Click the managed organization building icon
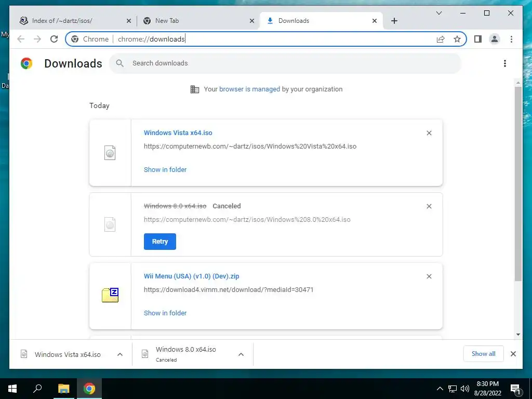Image resolution: width=532 pixels, height=399 pixels. (x=195, y=89)
